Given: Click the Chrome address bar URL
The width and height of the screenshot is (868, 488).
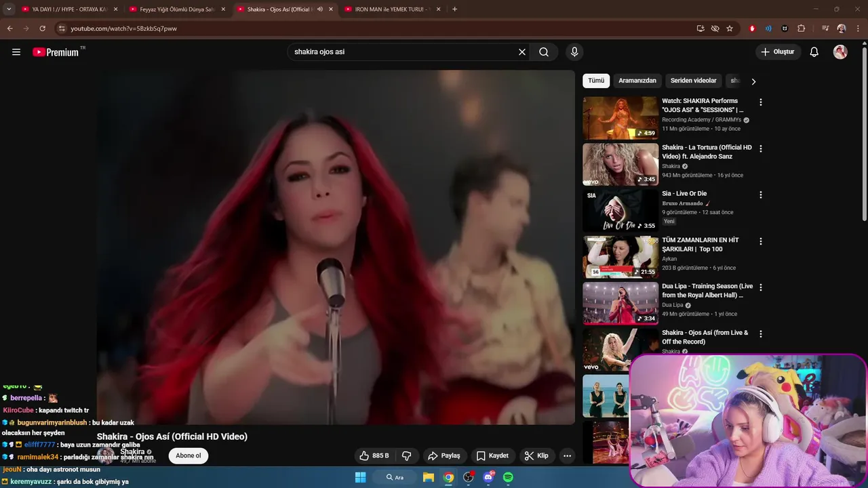Looking at the screenshot, I should [123, 28].
